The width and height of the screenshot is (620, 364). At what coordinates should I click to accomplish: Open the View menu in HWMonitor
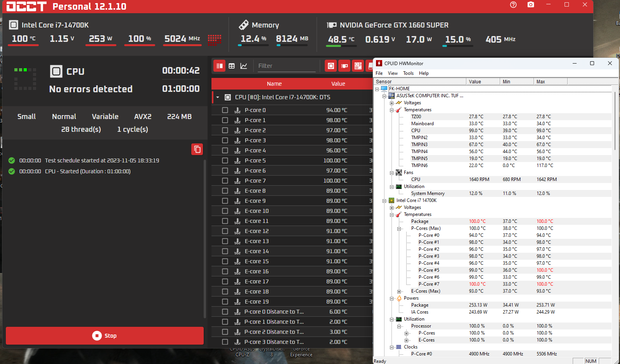coord(393,73)
